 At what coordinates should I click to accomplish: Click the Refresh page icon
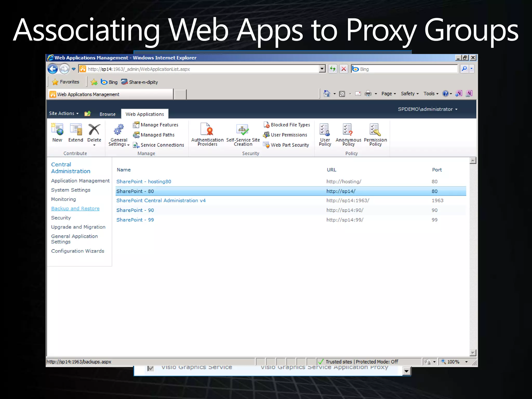333,69
